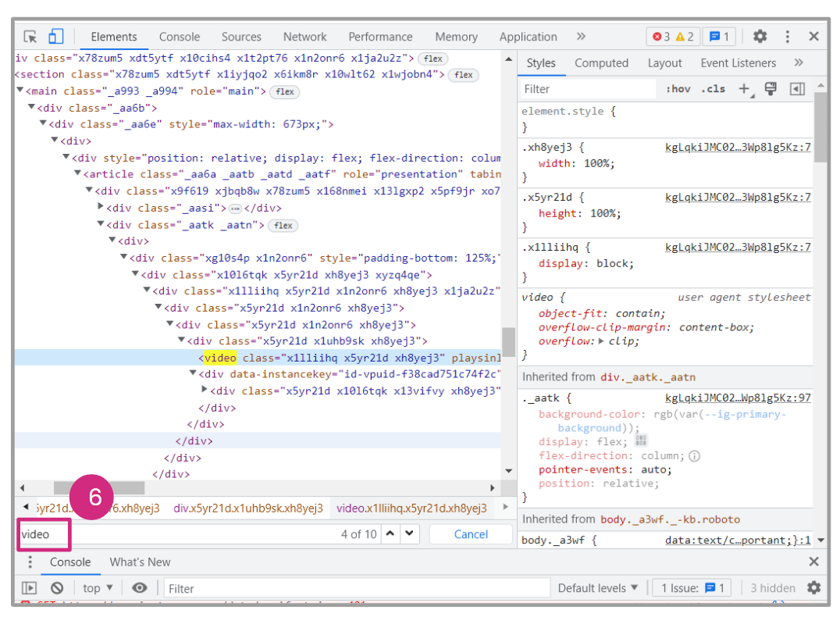The height and width of the screenshot is (617, 840).
Task: Toggle flex badge on the main element
Action: (285, 92)
